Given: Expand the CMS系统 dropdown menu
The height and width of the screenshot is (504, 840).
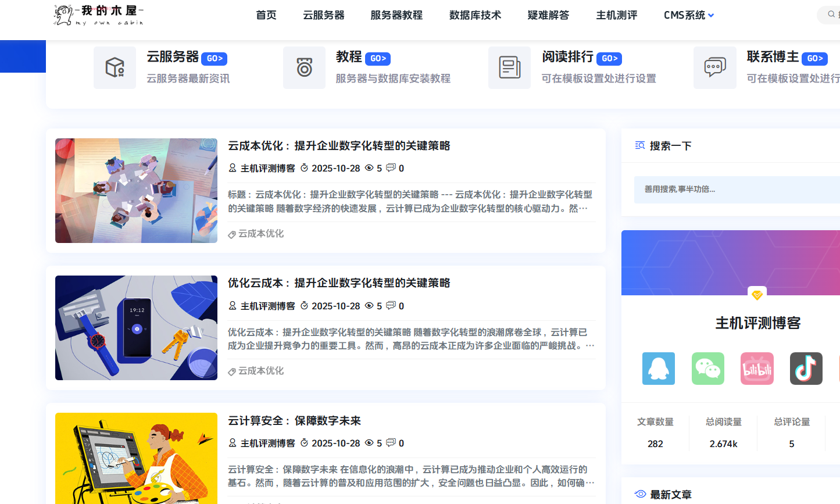Looking at the screenshot, I should point(689,15).
